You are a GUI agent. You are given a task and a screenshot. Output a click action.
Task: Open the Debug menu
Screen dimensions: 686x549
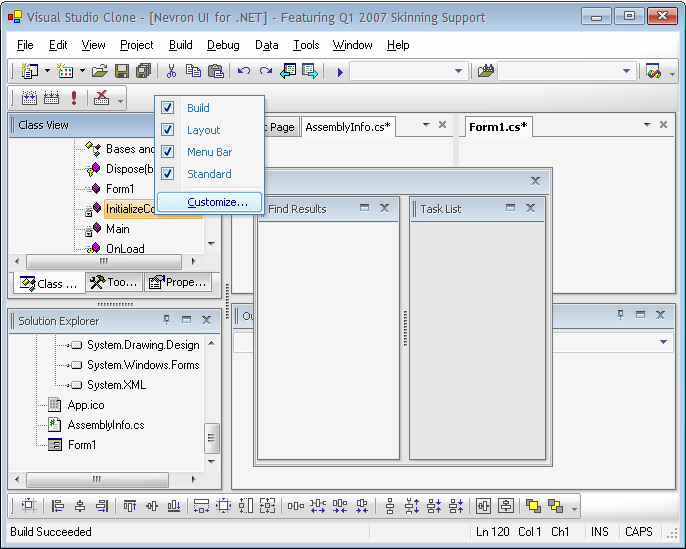pyautogui.click(x=223, y=45)
